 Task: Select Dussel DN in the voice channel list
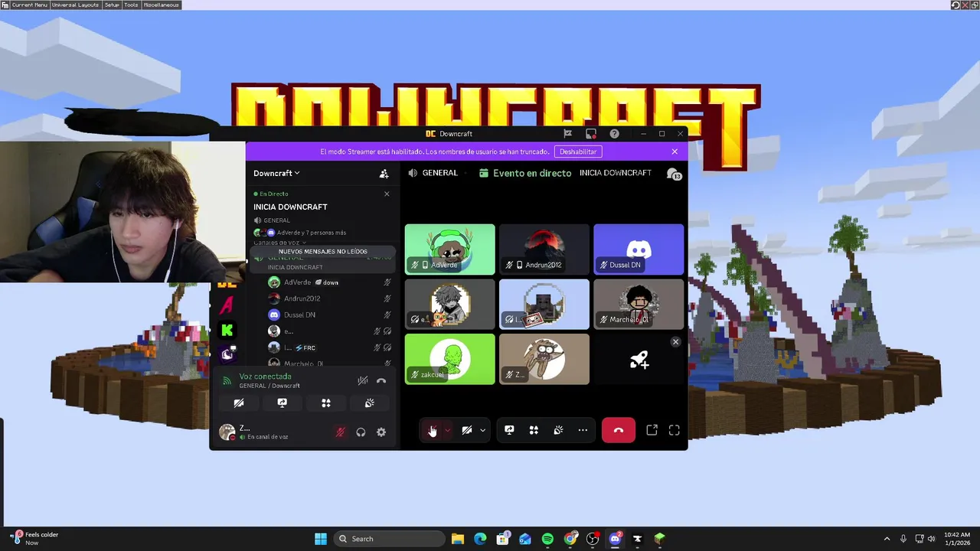coord(328,315)
